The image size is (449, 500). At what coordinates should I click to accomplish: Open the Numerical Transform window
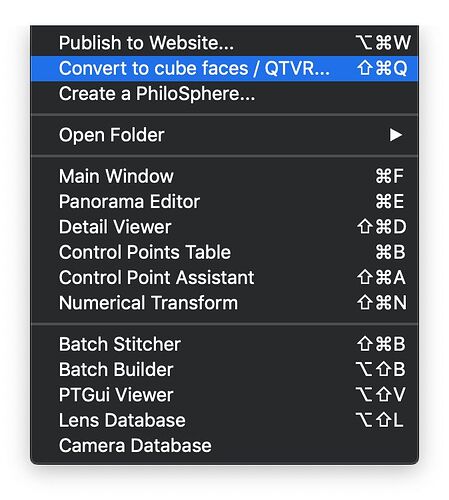pyautogui.click(x=224, y=303)
